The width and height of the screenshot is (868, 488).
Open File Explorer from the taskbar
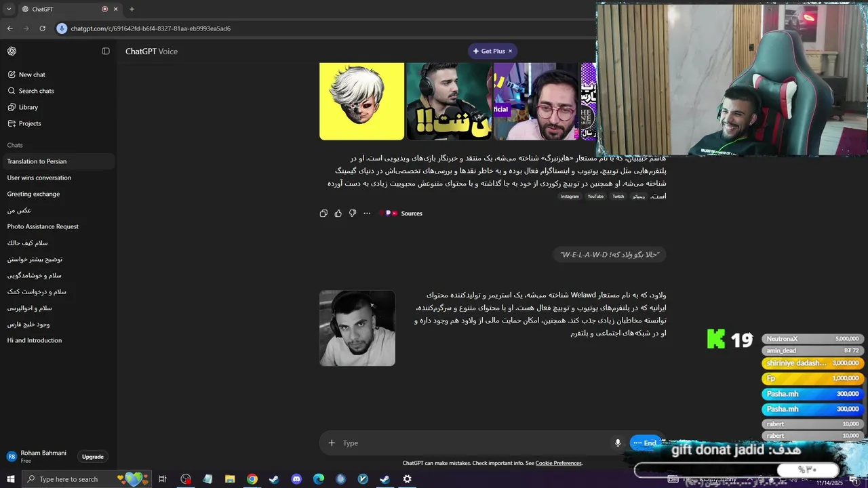(230, 479)
